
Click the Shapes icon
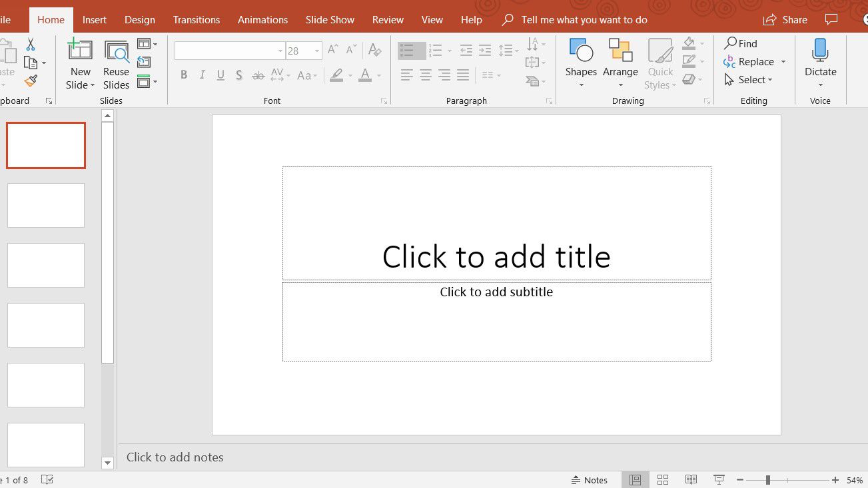581,50
